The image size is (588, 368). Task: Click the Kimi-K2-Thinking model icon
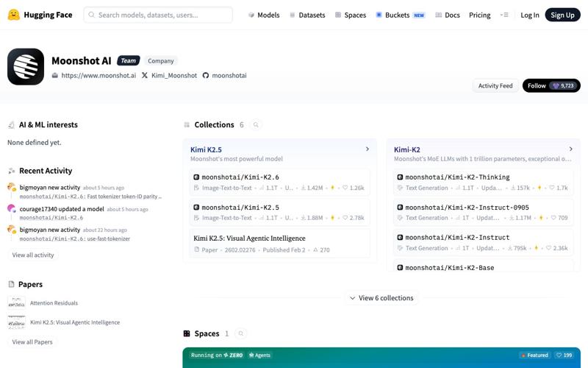coord(400,177)
